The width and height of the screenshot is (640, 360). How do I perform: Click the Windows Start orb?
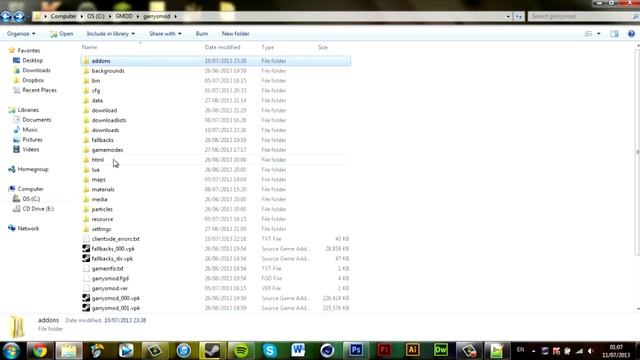point(11,351)
